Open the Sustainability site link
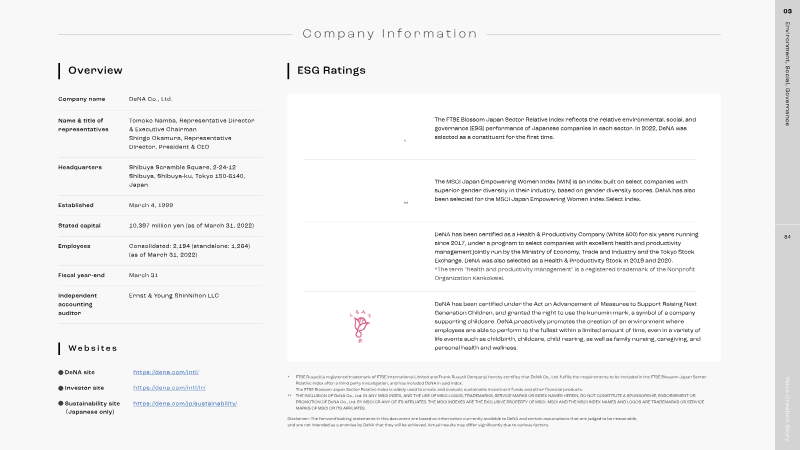The height and width of the screenshot is (450, 800). pyautogui.click(x=185, y=404)
